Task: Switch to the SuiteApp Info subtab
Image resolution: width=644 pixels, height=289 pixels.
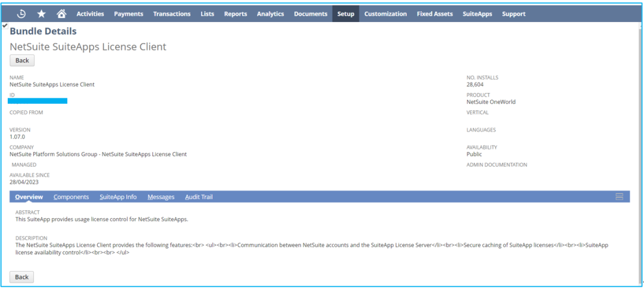Action: [118, 197]
